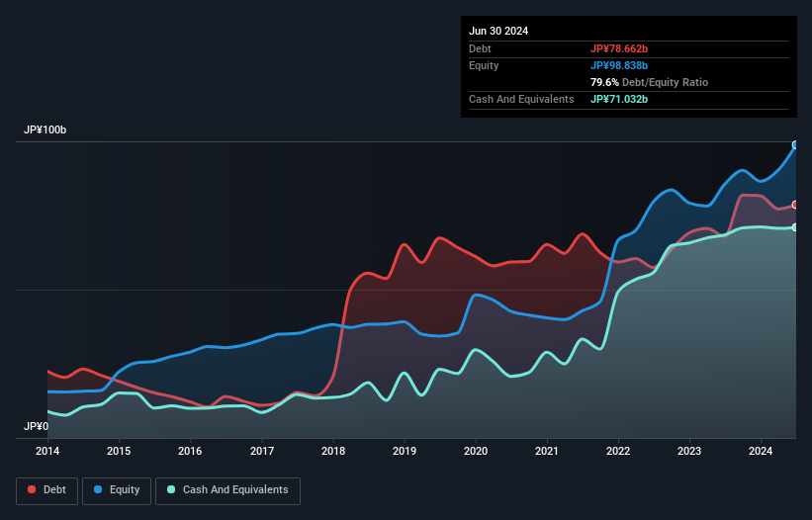Select the red Debt endpoint marker
Screen dimensions: 812x520
point(795,205)
